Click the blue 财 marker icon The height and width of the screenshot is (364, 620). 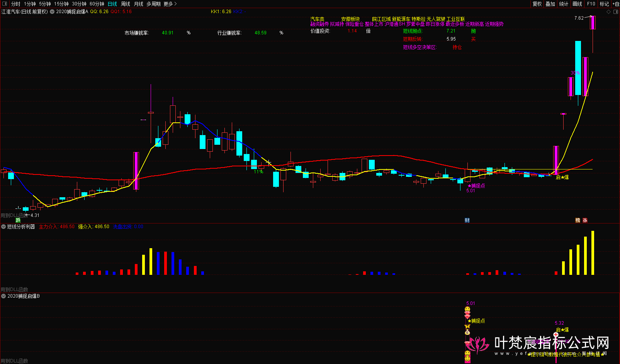pyautogui.click(x=467, y=220)
